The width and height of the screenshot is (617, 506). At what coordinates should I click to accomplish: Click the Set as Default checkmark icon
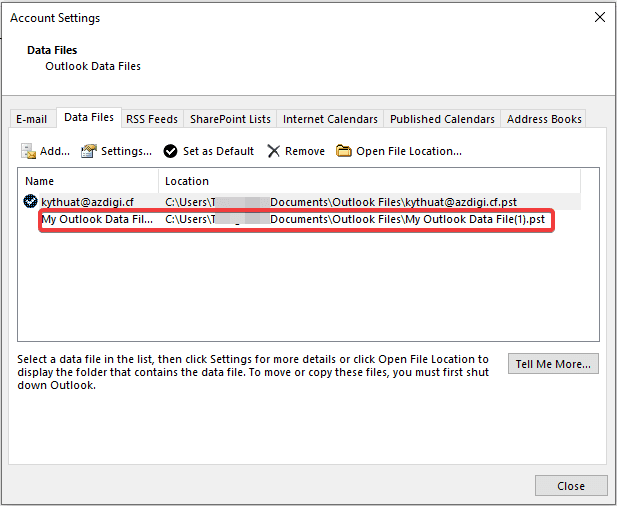[171, 151]
